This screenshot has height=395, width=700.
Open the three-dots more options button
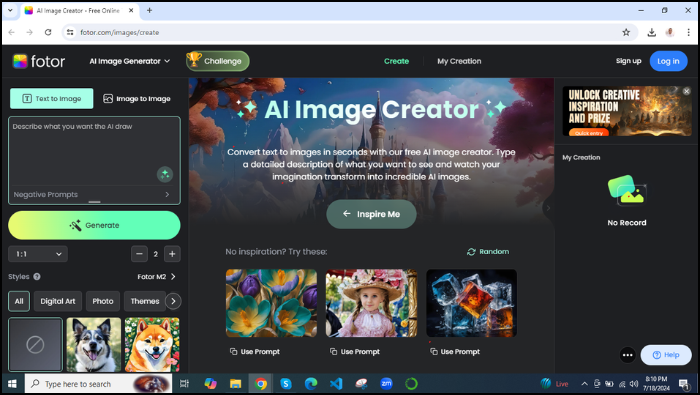point(628,355)
